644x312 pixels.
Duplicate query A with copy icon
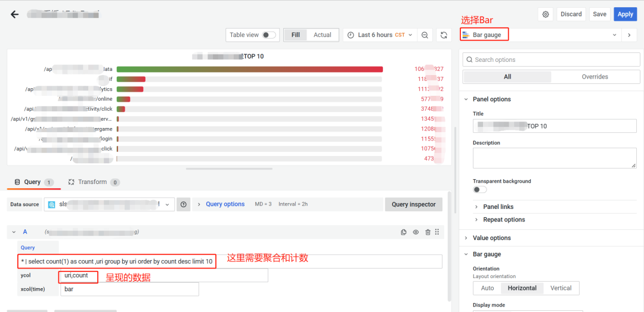click(x=404, y=232)
